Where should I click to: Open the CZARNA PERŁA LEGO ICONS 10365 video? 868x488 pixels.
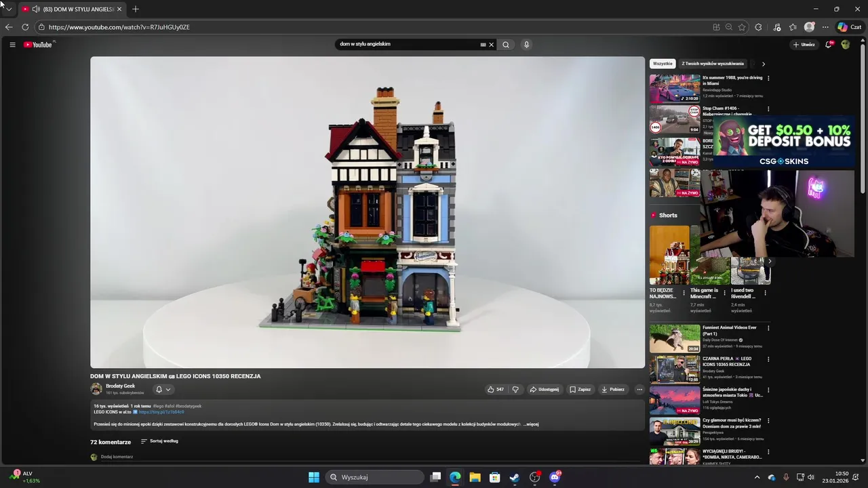[675, 369]
